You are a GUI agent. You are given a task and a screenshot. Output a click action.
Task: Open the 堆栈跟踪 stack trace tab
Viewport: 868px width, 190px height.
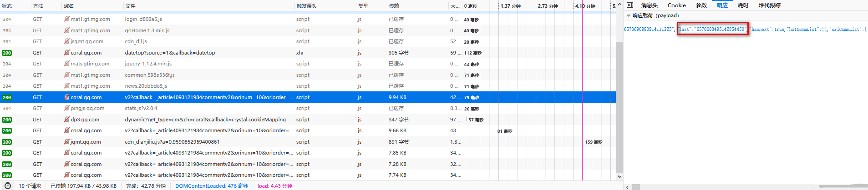coord(770,5)
